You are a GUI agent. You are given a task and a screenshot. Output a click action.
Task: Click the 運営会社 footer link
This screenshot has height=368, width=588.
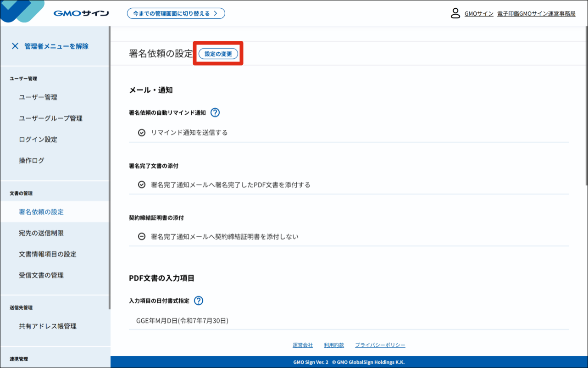(x=303, y=345)
